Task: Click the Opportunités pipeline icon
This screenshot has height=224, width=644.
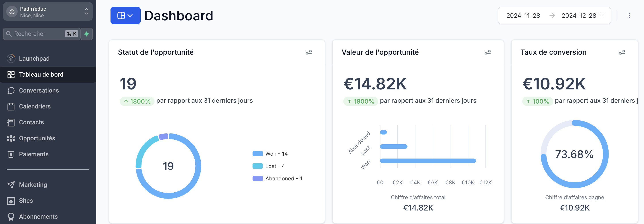Action: tap(11, 138)
